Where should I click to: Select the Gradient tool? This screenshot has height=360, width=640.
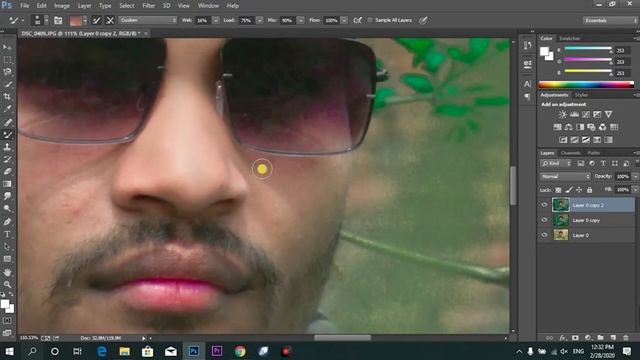click(7, 184)
